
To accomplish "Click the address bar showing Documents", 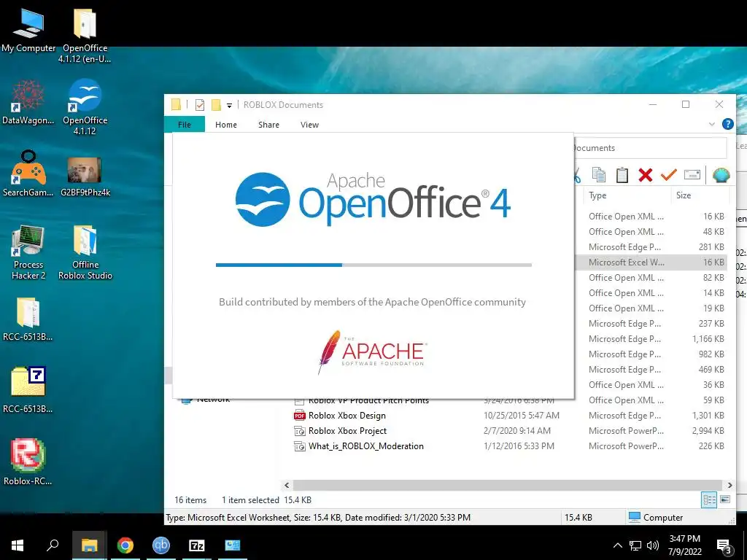I will [x=650, y=148].
